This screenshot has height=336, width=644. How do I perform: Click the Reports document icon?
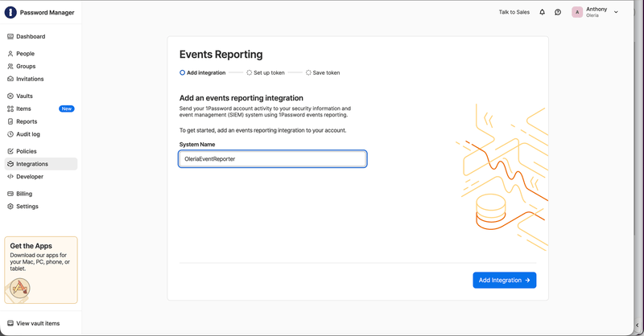coord(10,121)
